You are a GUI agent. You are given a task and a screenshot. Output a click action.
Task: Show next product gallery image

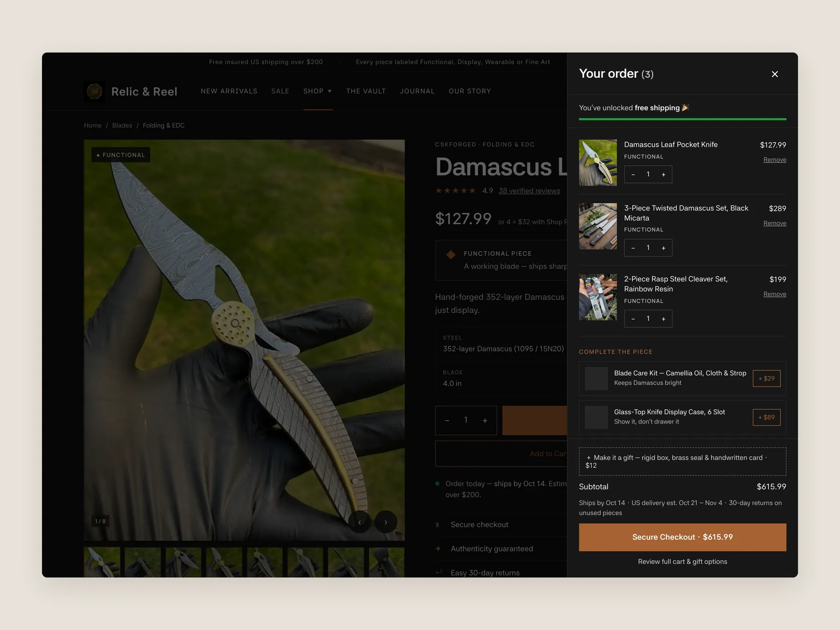(x=385, y=522)
